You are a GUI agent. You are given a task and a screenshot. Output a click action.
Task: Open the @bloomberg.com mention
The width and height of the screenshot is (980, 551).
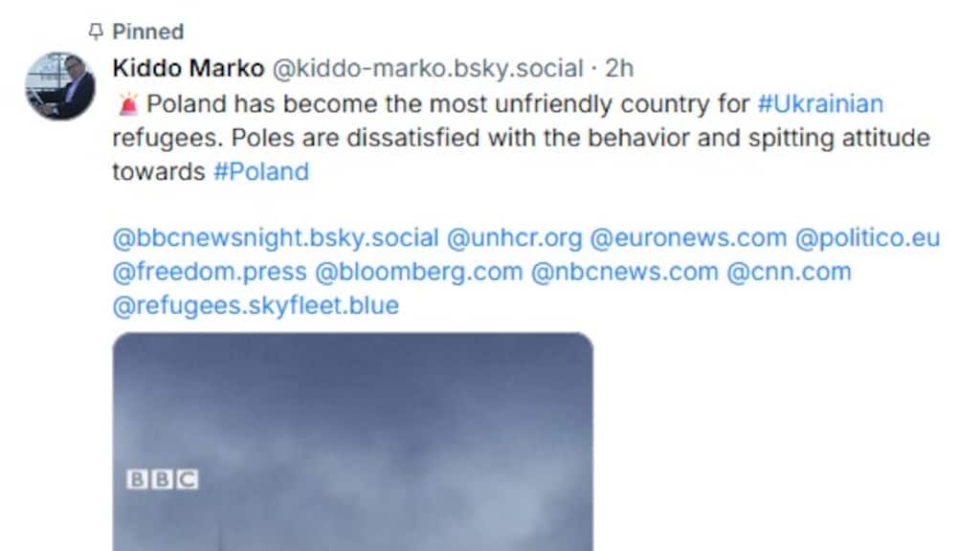tap(419, 272)
